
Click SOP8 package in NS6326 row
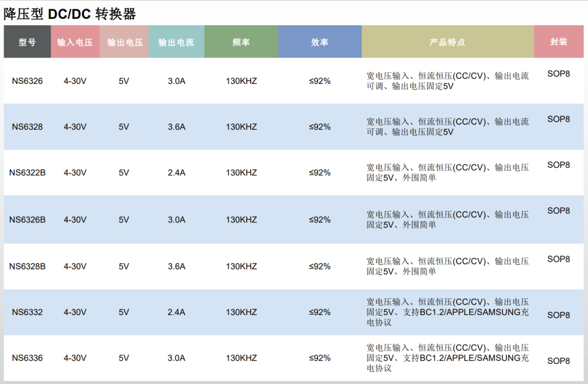559,74
